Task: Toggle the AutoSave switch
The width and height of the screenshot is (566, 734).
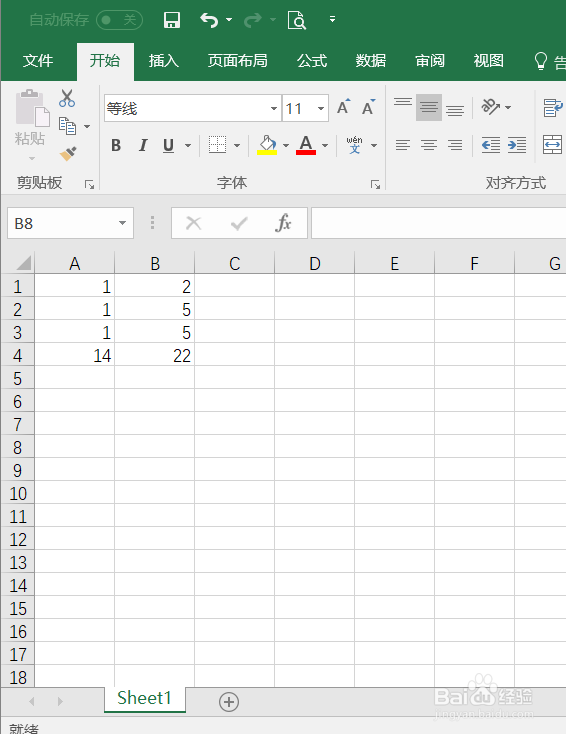Action: tap(119, 20)
